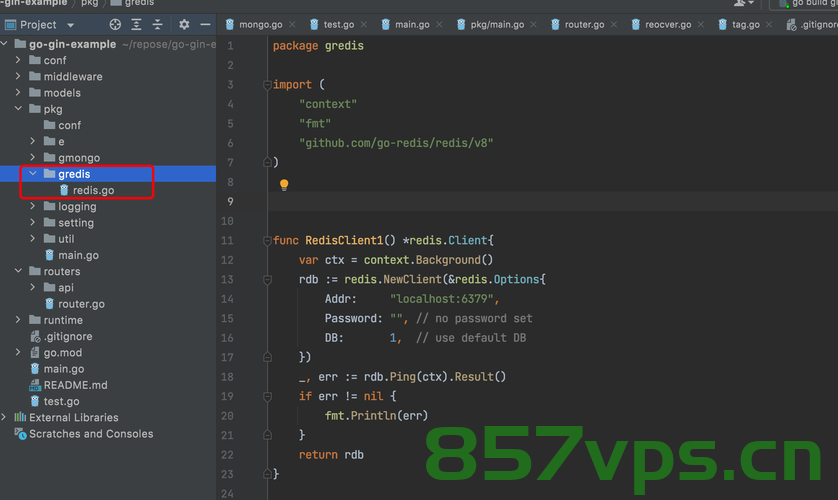The image size is (838, 500).
Task: Expand the api folder
Action: (x=33, y=287)
